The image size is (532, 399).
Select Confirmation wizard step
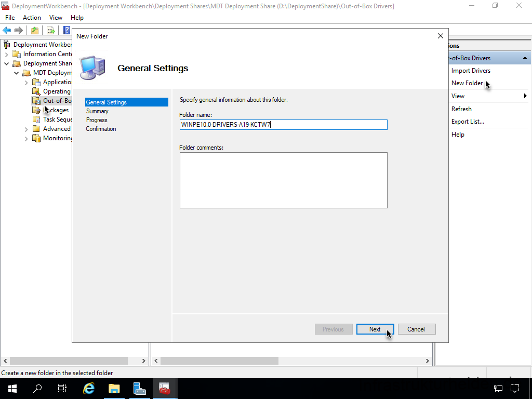[101, 129]
